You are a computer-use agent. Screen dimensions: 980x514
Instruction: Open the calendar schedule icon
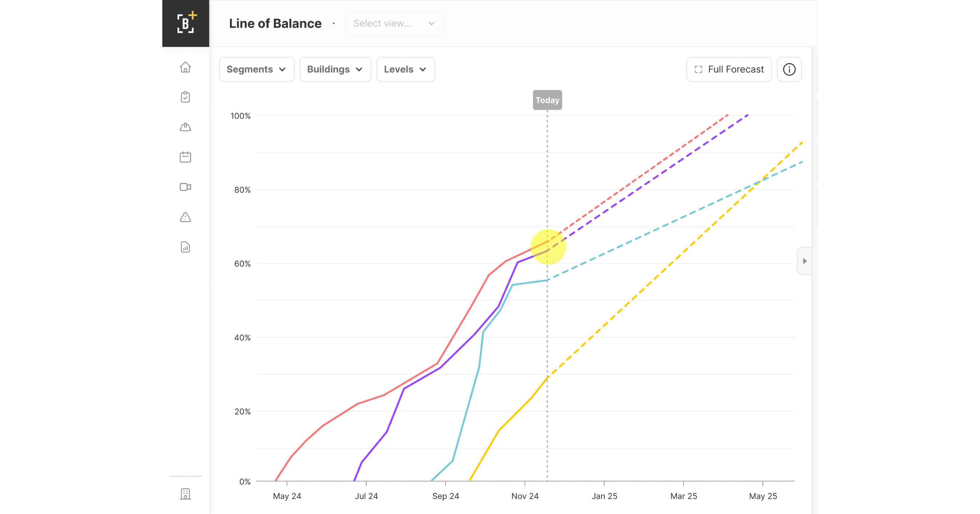pos(185,157)
